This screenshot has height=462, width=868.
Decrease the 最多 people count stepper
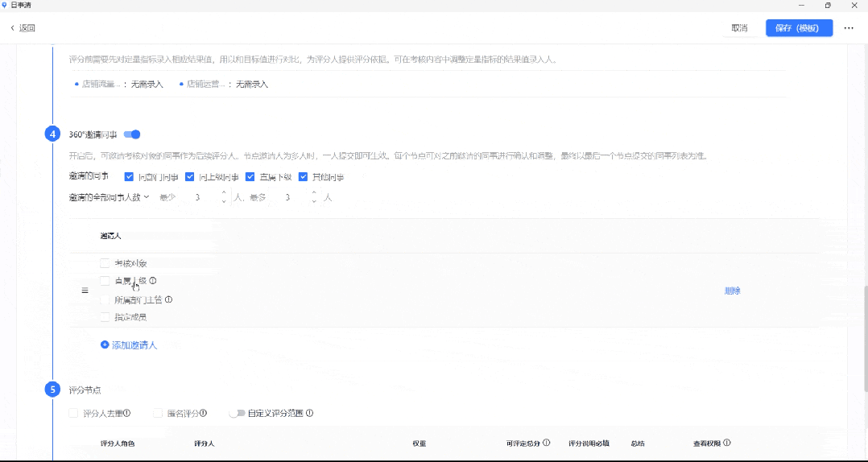(x=314, y=201)
